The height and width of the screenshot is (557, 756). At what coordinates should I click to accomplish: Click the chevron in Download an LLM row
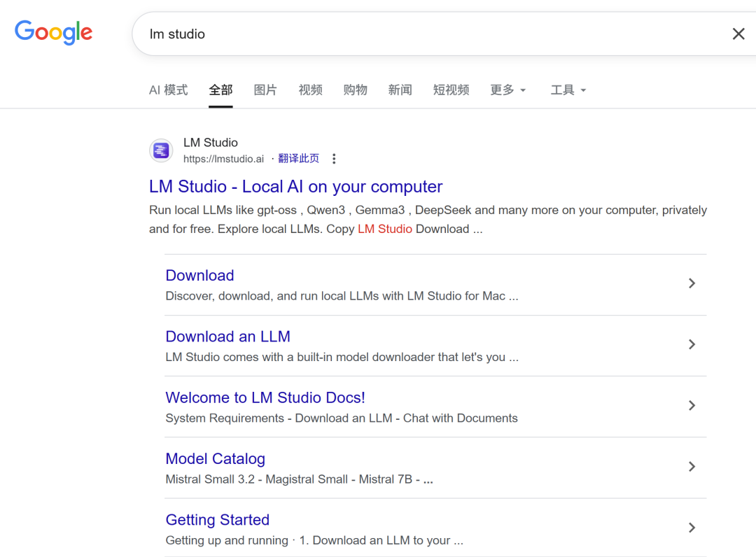692,344
